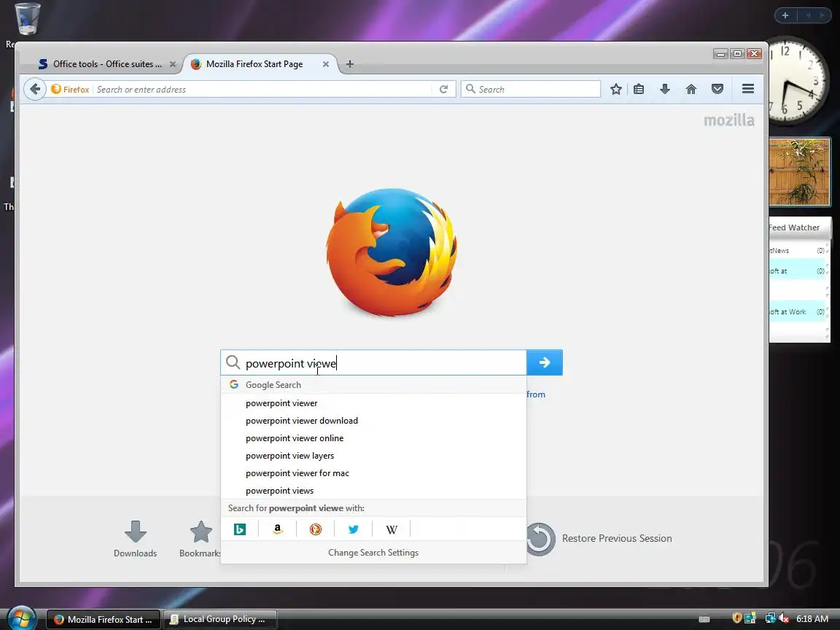Screen dimensions: 840x630
Task: Click the Google Search header row
Action: (x=373, y=385)
